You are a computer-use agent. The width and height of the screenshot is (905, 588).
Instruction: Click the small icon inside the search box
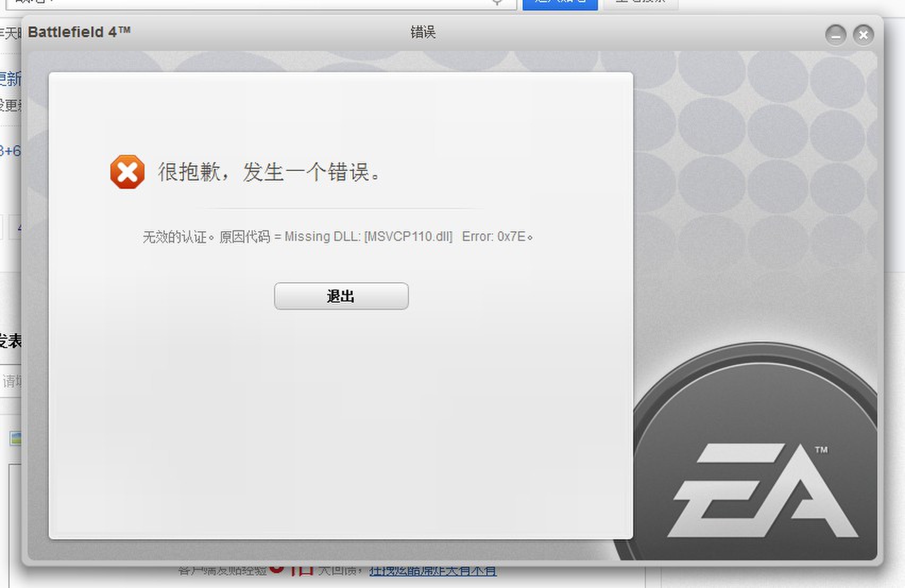click(497, 3)
